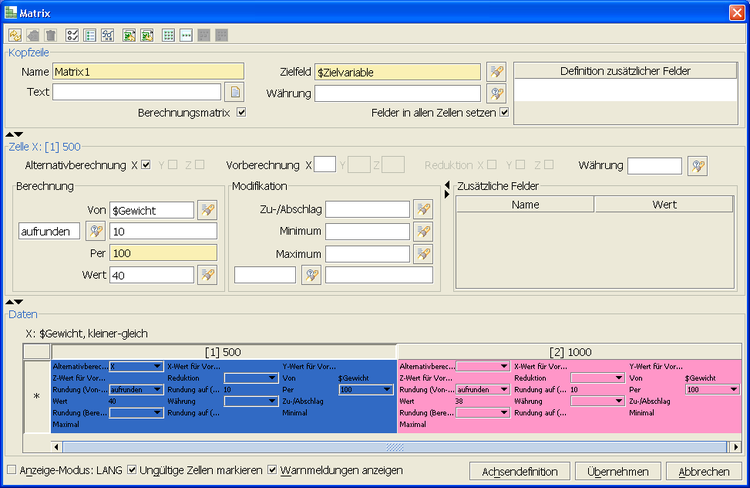
Task: Click the picker icon beside the Wert field
Action: pos(207,274)
